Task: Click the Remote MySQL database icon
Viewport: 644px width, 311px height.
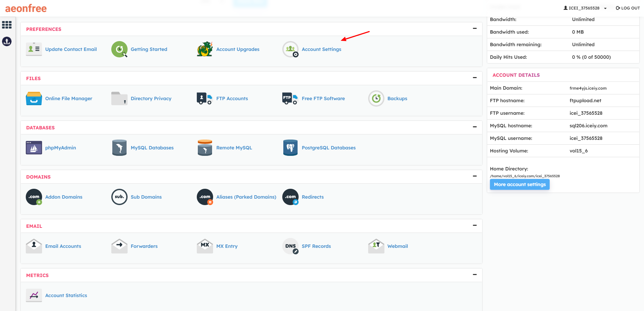Action: pyautogui.click(x=205, y=148)
